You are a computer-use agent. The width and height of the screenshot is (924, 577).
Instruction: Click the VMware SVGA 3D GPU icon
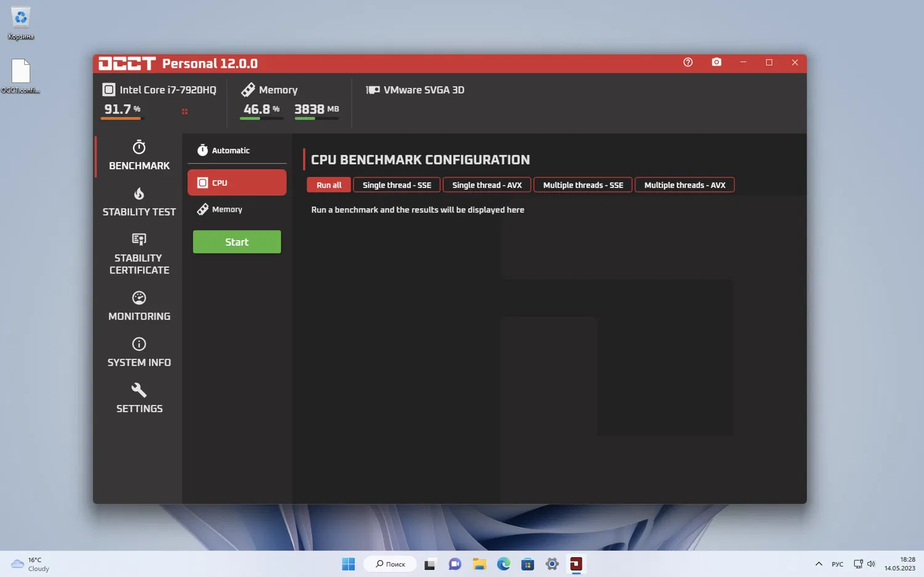(x=372, y=90)
